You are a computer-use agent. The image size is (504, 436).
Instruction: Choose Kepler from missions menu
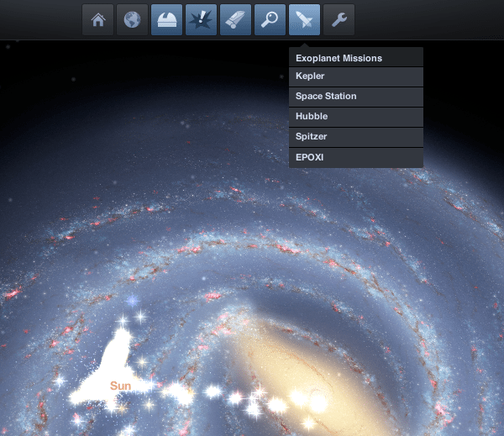(x=356, y=76)
